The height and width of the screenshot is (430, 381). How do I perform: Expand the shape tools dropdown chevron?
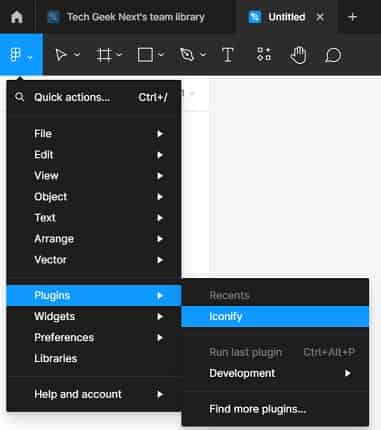(161, 54)
